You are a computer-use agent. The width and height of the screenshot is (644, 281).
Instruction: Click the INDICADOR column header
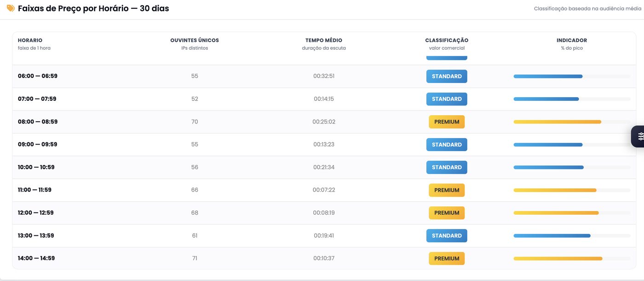pyautogui.click(x=572, y=40)
